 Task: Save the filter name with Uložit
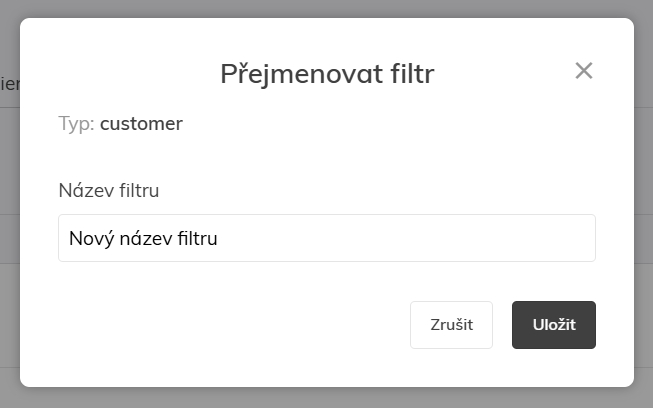coord(554,325)
